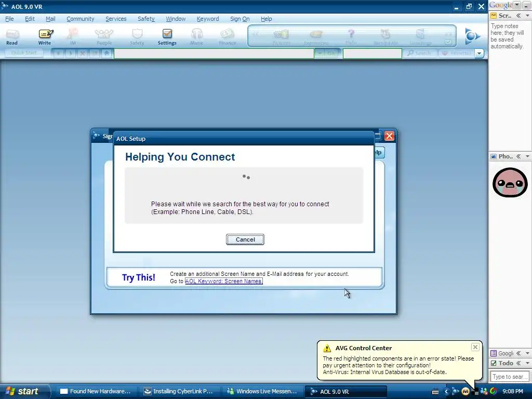Open the Community menu
The height and width of the screenshot is (399, 532).
pyautogui.click(x=81, y=19)
